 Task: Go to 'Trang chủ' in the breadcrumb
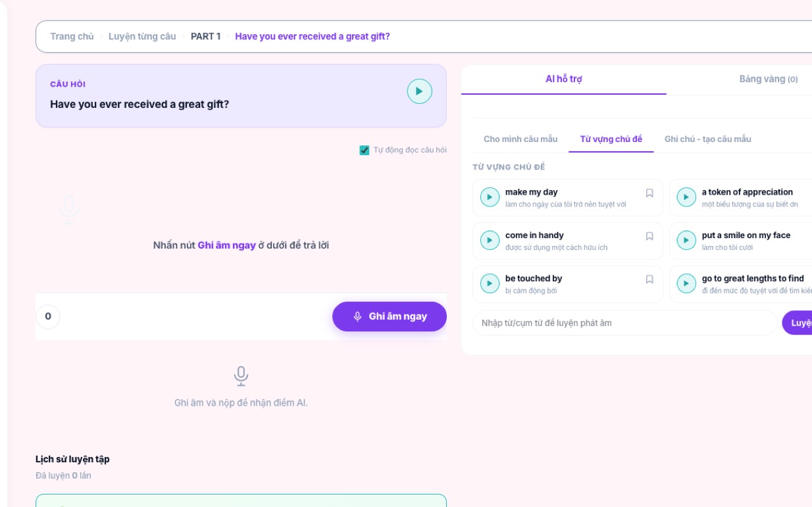pyautogui.click(x=72, y=36)
